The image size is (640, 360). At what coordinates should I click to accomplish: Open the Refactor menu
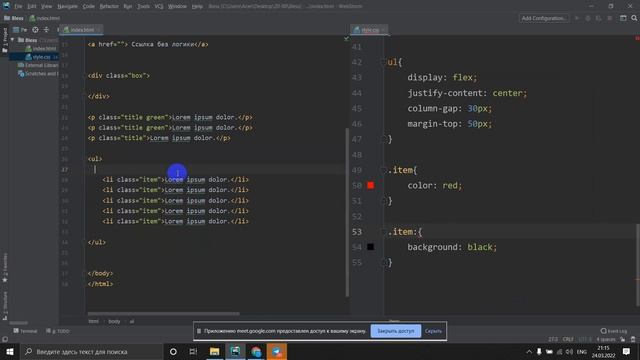point(109,7)
